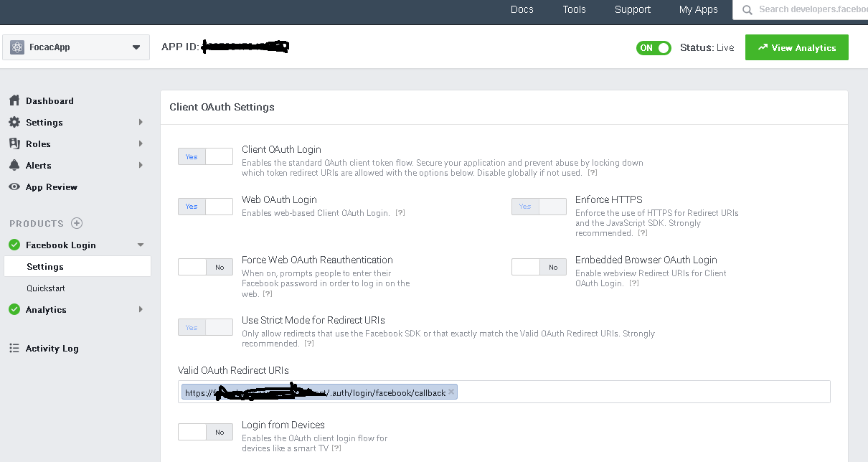868x462 pixels.
Task: Open help for Strict Mode for Redirect URIs [?]
Action: 309,344
